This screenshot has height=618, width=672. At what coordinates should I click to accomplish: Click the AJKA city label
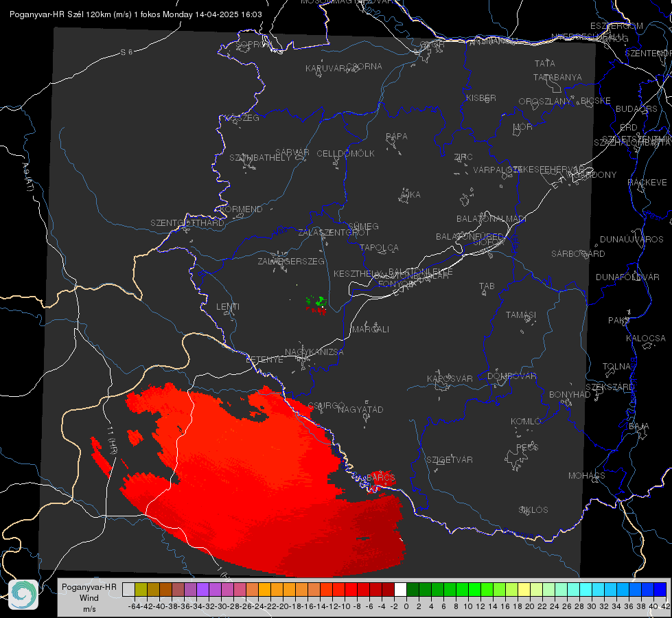coord(410,195)
